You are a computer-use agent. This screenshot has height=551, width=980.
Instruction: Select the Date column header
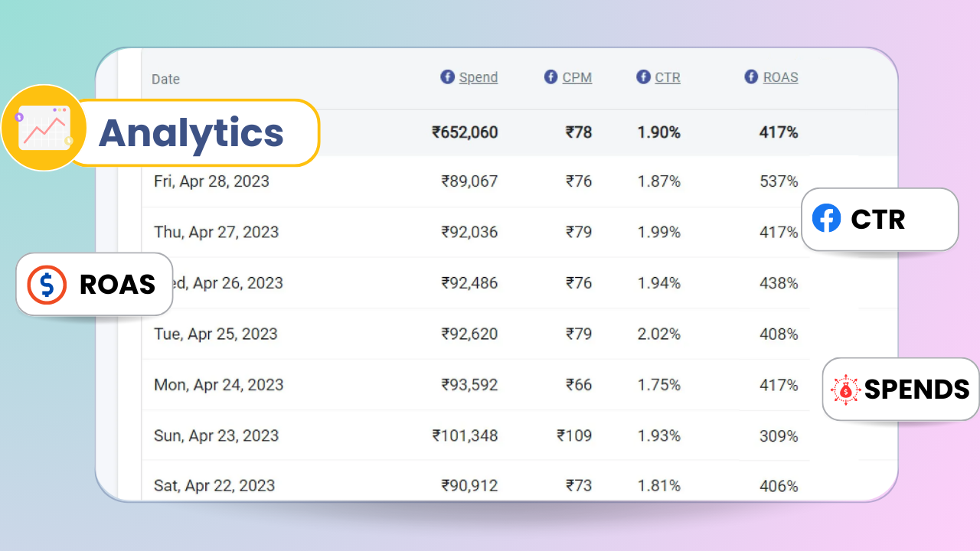point(165,79)
